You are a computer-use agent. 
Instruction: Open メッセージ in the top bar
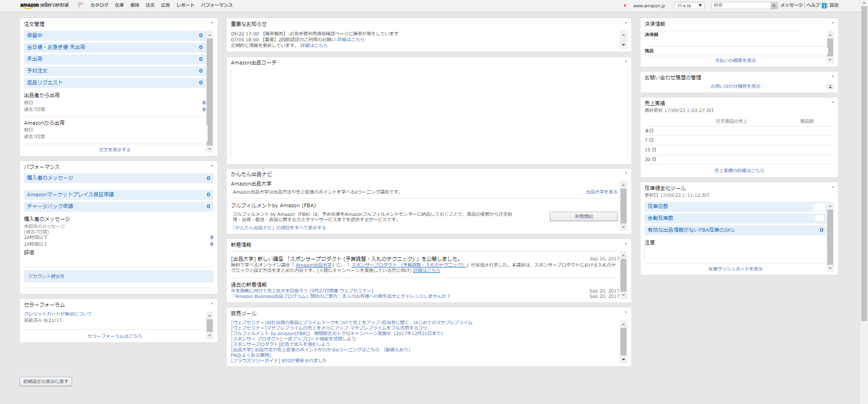click(791, 5)
